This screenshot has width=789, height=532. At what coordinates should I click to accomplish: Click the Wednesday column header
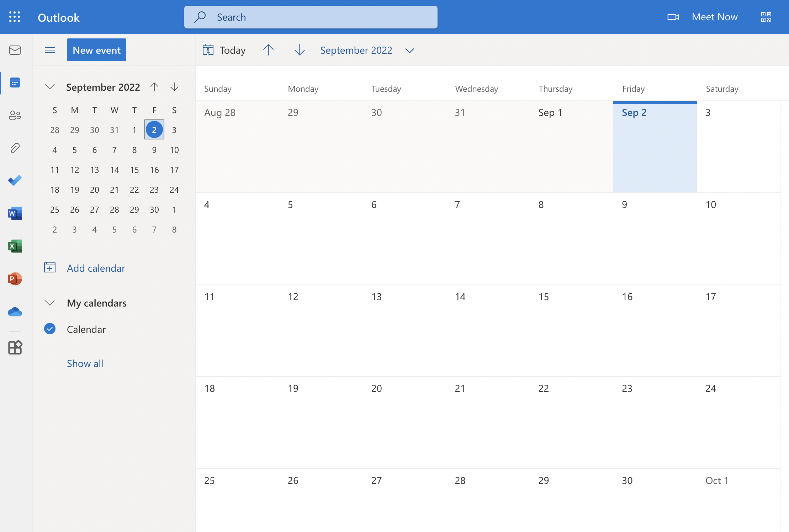477,89
